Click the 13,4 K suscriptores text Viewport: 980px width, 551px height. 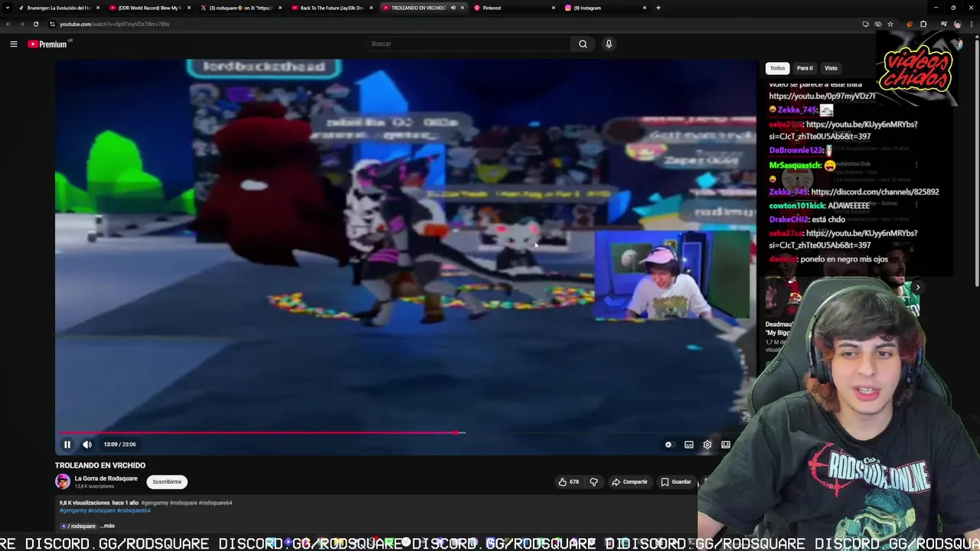pyautogui.click(x=94, y=487)
